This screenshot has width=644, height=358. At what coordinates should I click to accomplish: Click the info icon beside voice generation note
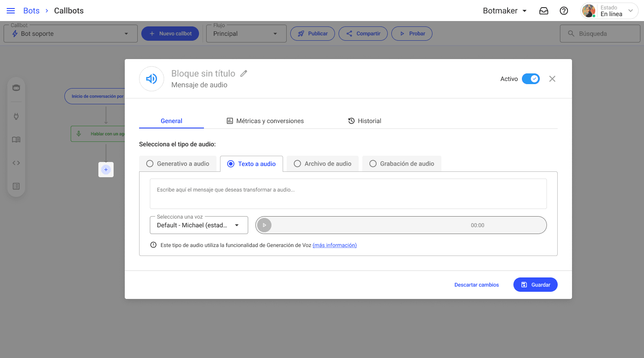[x=153, y=245]
